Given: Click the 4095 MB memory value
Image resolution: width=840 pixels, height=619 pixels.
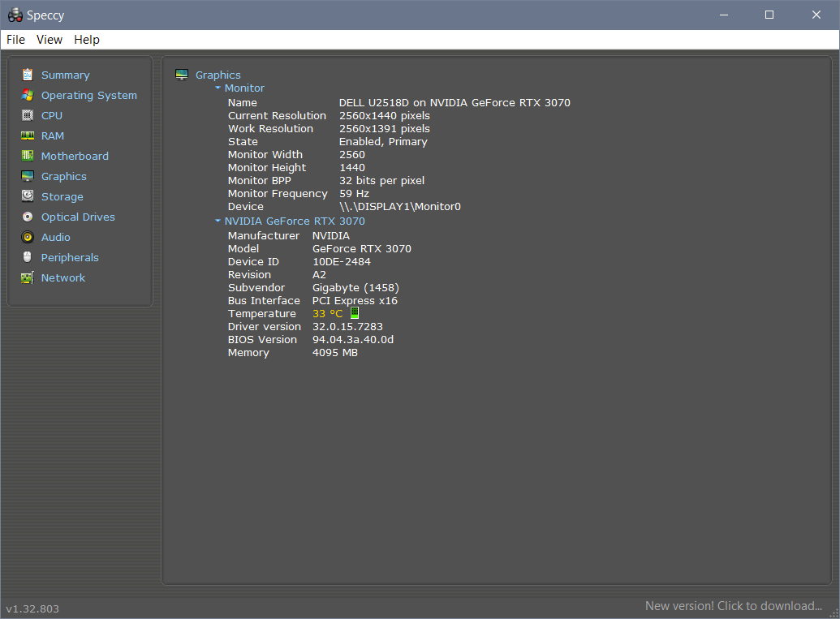Looking at the screenshot, I should [335, 352].
